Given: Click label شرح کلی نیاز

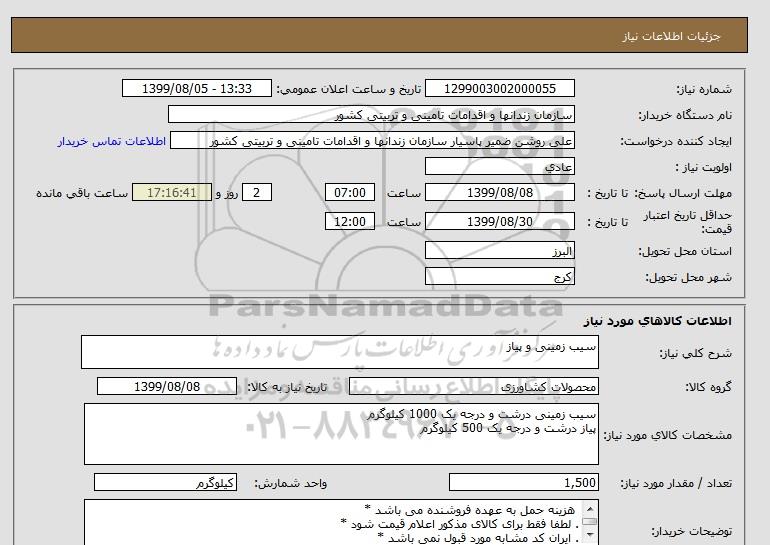Looking at the screenshot, I should click(695, 353).
